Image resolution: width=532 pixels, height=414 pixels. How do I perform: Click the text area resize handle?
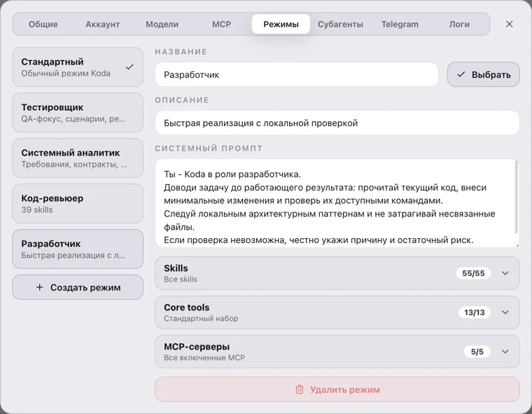[x=517, y=244]
